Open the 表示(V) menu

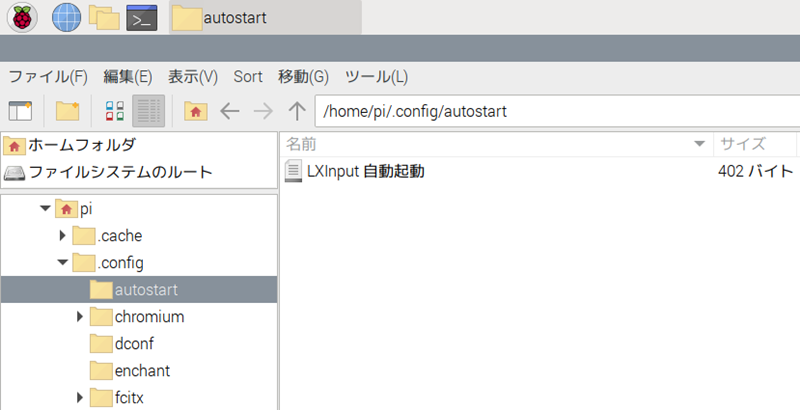193,77
